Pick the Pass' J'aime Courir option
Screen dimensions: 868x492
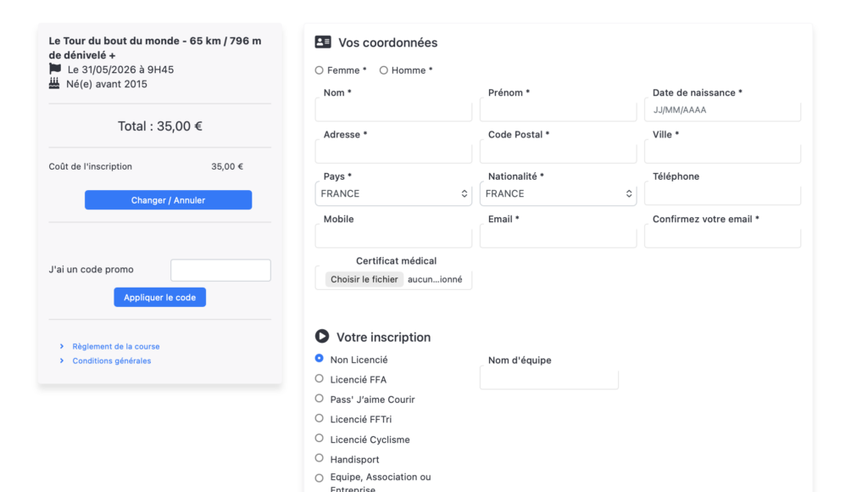tap(320, 399)
